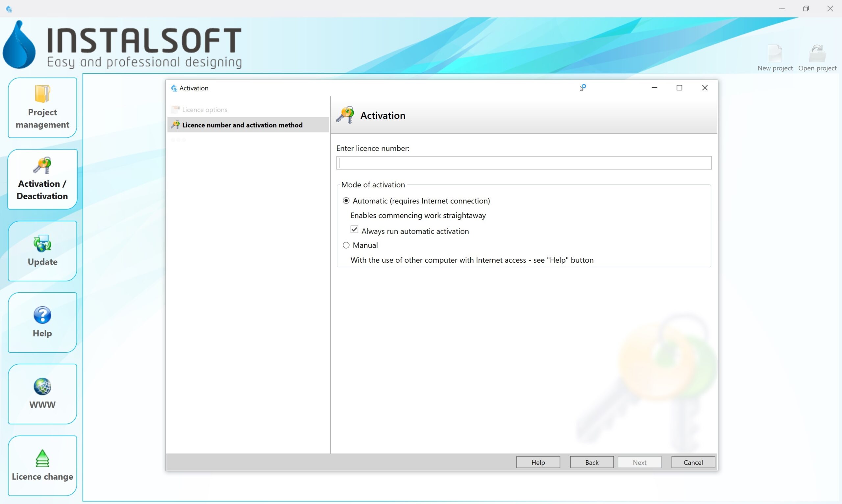Open the Update section
The height and width of the screenshot is (504, 842).
click(42, 251)
